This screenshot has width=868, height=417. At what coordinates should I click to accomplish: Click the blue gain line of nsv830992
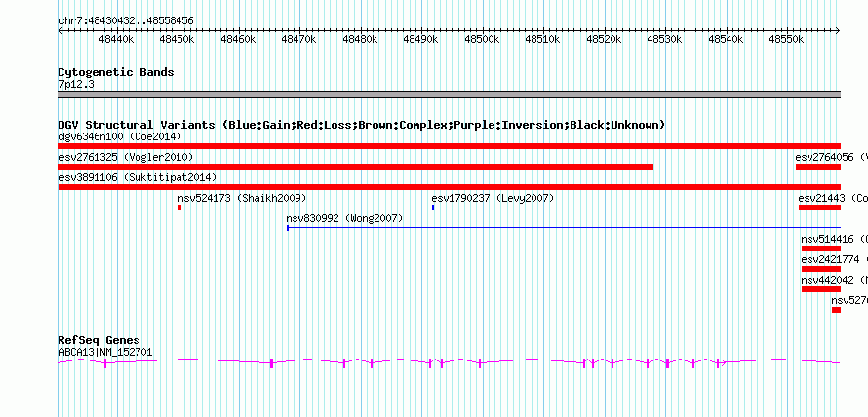[x=564, y=227]
